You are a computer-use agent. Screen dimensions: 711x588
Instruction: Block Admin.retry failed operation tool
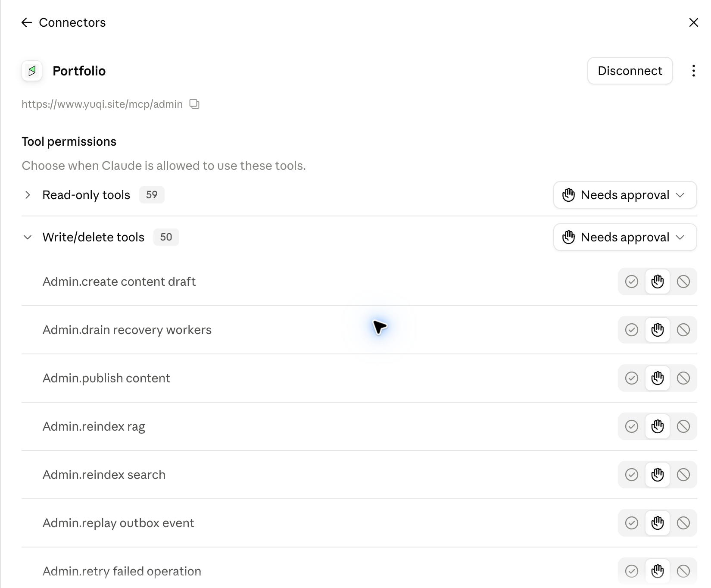(683, 571)
